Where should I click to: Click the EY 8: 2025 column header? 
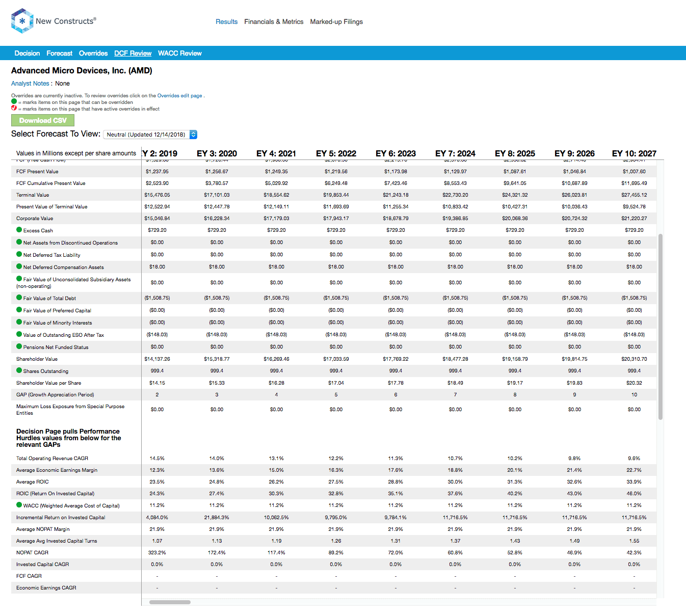coord(515,153)
